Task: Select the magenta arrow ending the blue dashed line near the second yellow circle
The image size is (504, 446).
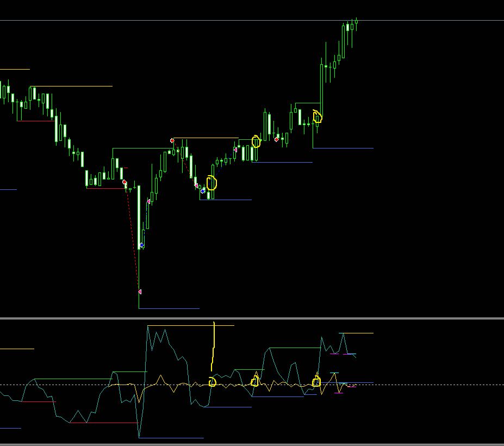Action: (x=235, y=150)
